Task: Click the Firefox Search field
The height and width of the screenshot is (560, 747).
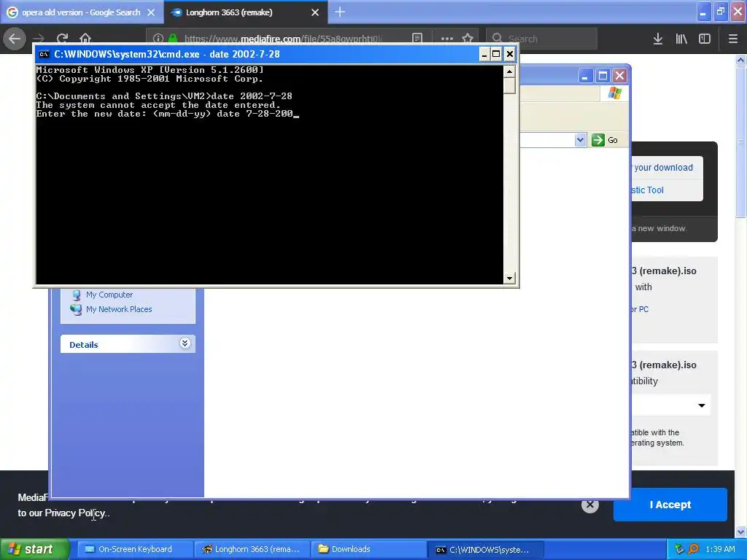Action: (541, 39)
